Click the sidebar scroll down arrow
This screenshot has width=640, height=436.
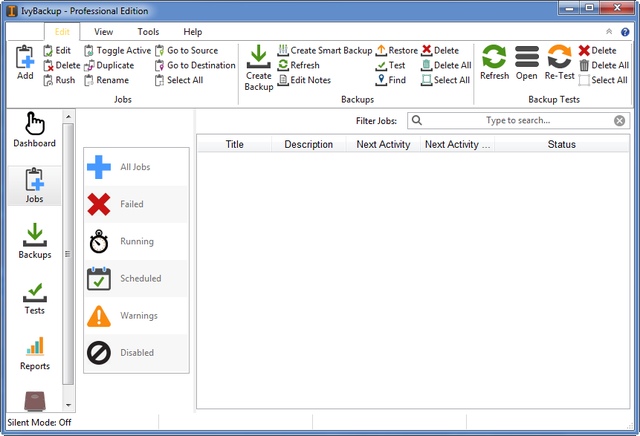coord(69,405)
